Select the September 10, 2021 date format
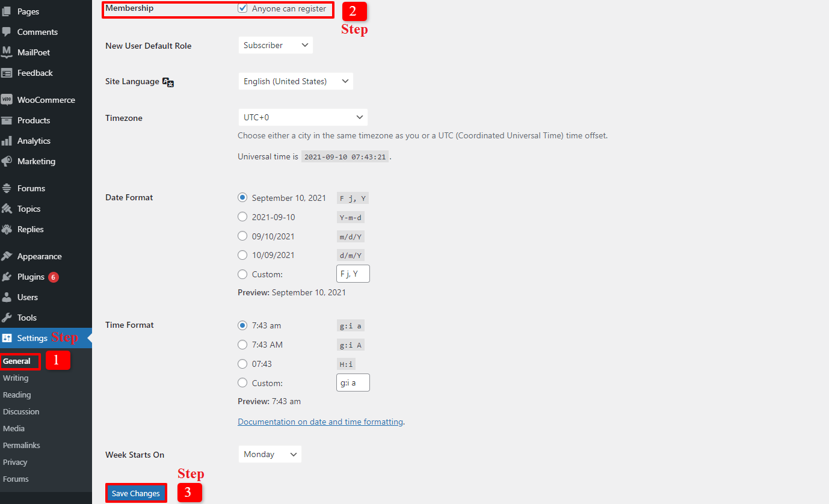 click(x=242, y=197)
